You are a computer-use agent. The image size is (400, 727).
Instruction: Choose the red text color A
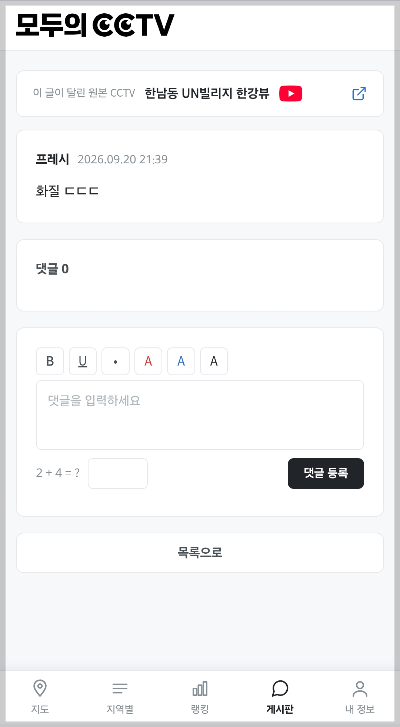(148, 361)
